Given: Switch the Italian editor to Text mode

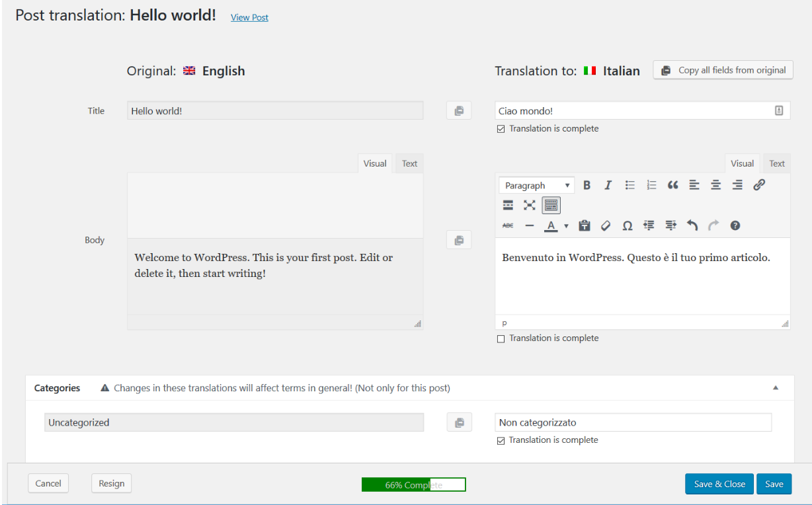Looking at the screenshot, I should (776, 163).
